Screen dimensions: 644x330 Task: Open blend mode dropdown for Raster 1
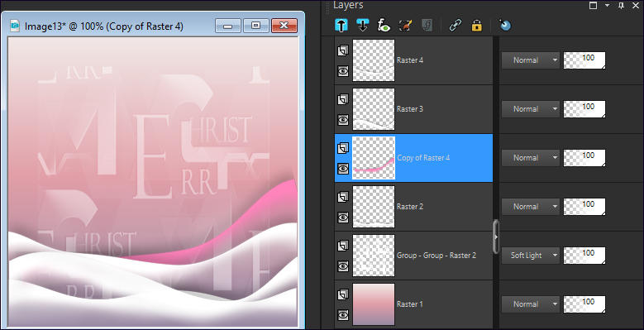click(x=530, y=304)
